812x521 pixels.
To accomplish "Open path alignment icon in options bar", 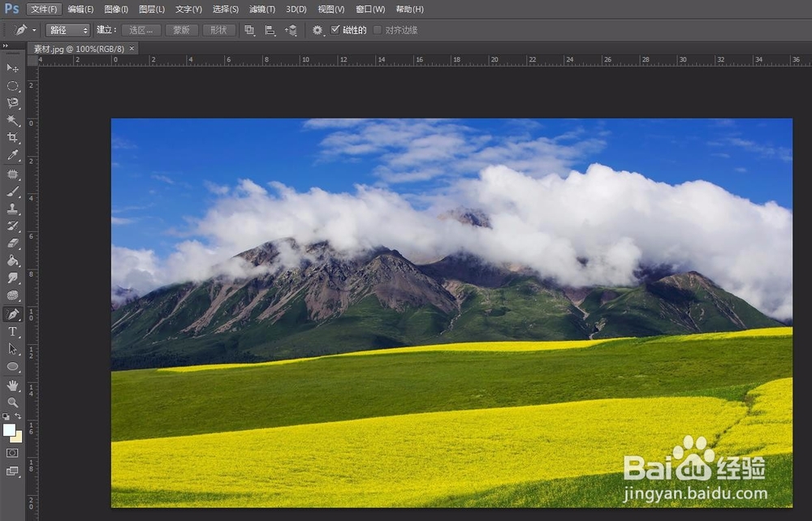I will click(x=270, y=31).
